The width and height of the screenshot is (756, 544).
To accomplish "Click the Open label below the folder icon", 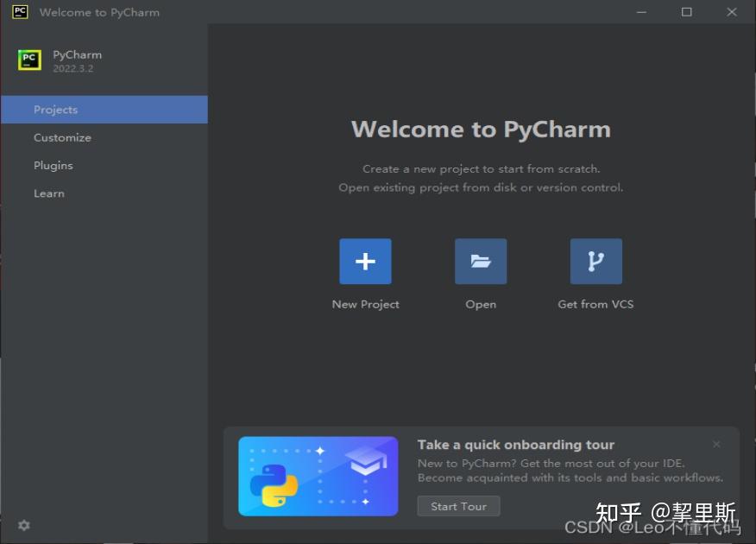I will click(x=481, y=304).
